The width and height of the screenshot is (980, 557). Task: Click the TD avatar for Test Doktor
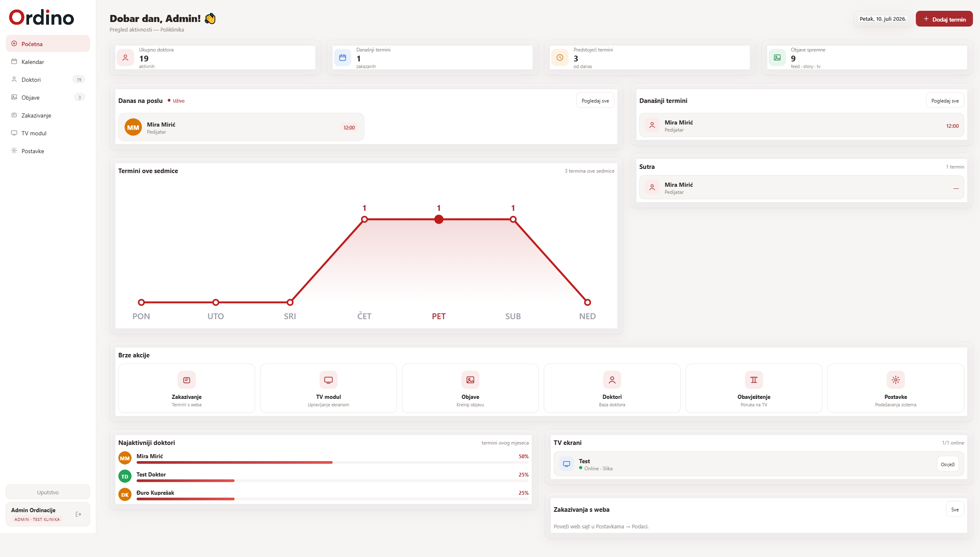tap(125, 476)
